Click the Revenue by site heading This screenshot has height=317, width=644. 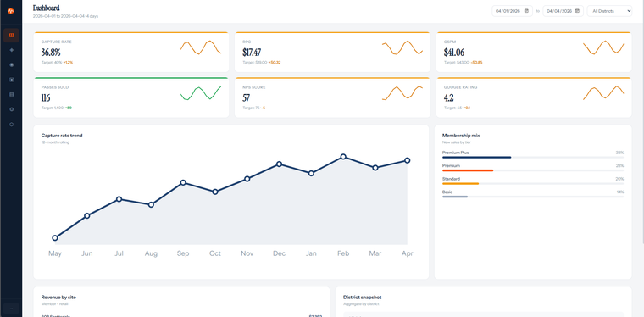click(x=58, y=298)
